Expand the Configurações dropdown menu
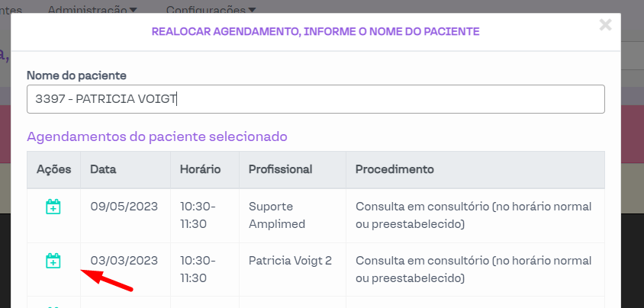 [211, 10]
